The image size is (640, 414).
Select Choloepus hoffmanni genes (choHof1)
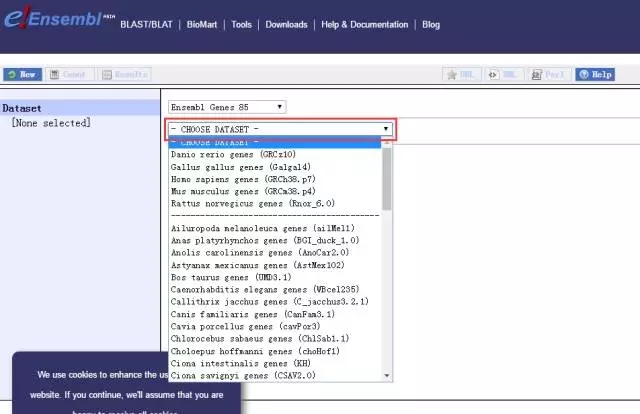point(274,351)
